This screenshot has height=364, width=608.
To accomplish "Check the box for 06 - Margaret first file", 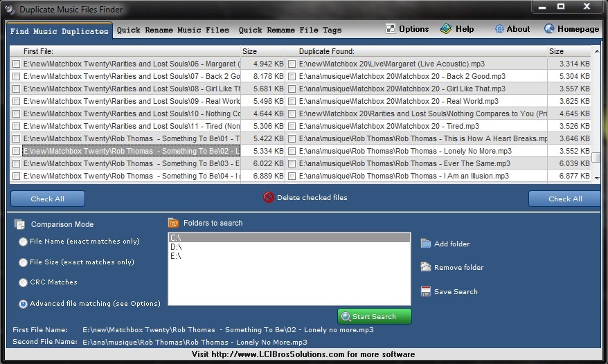I will [x=16, y=64].
